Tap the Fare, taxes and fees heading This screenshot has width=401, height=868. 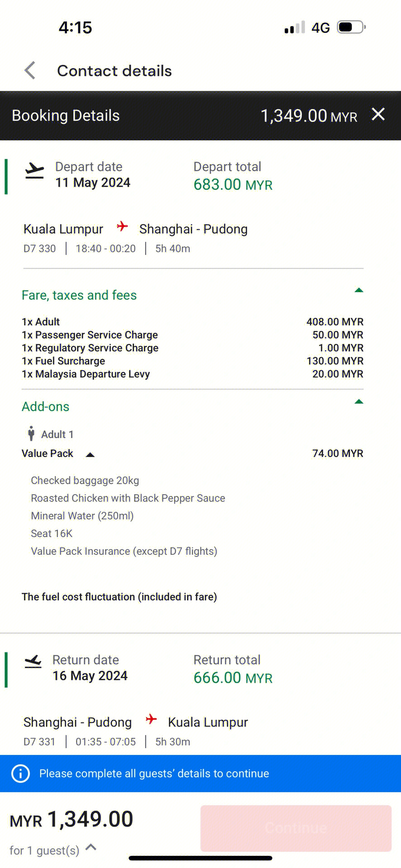(x=79, y=295)
